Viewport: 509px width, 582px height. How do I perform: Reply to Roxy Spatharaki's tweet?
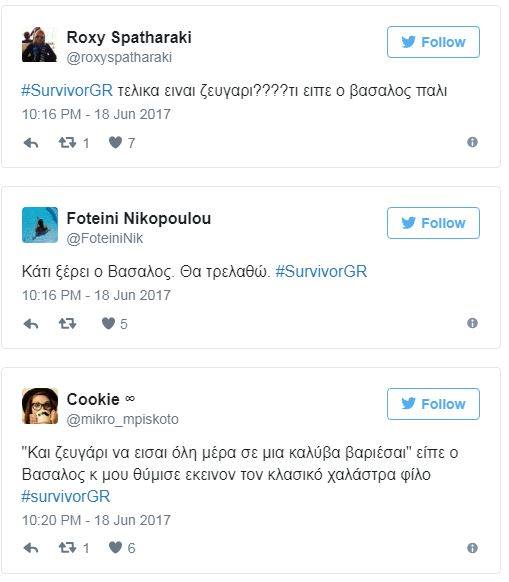coord(31,143)
